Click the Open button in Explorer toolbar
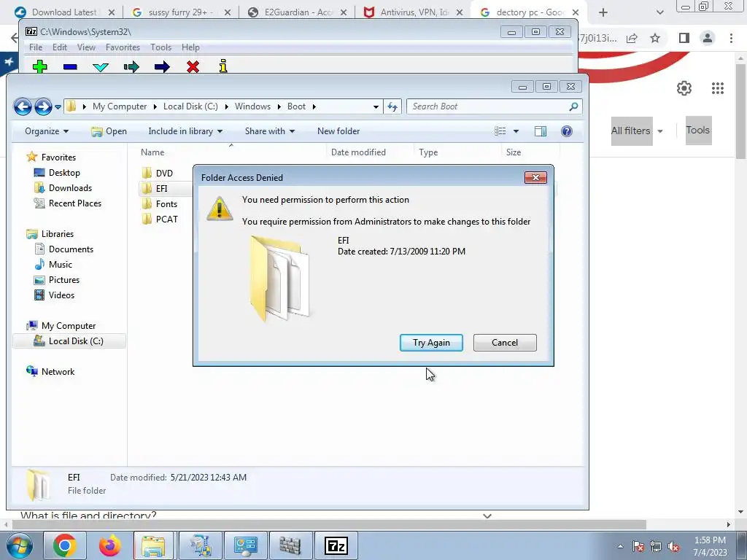 click(x=109, y=131)
